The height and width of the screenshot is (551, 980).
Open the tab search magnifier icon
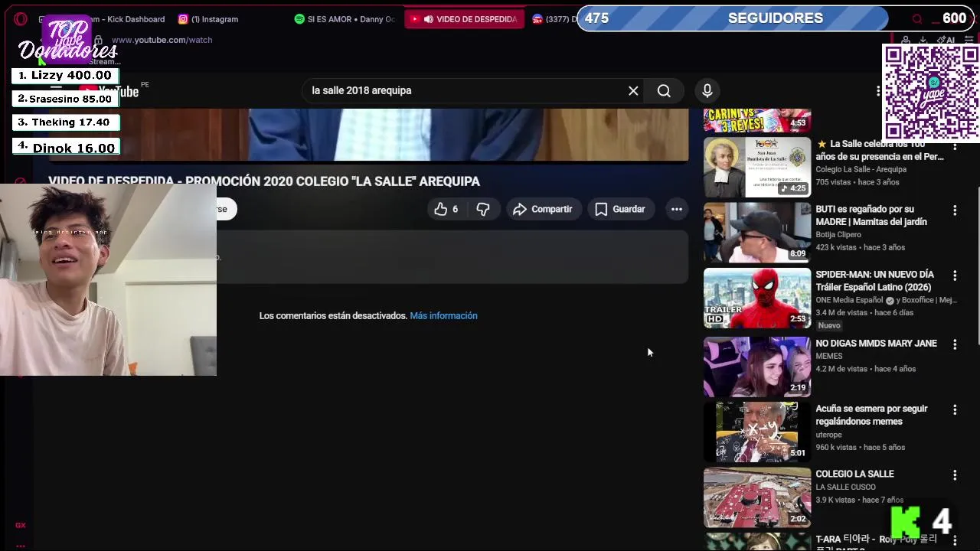[917, 19]
